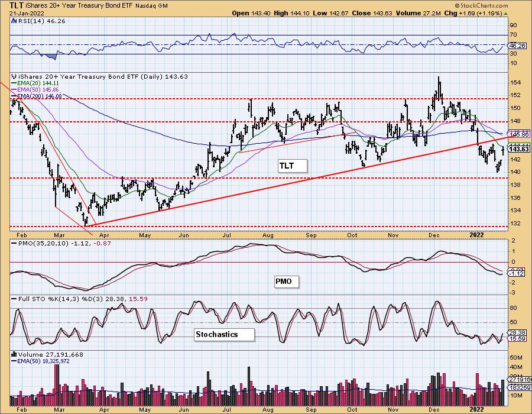Image resolution: width=532 pixels, height=414 pixels.
Task: Click the Stochastics annotation box
Action: (x=224, y=335)
